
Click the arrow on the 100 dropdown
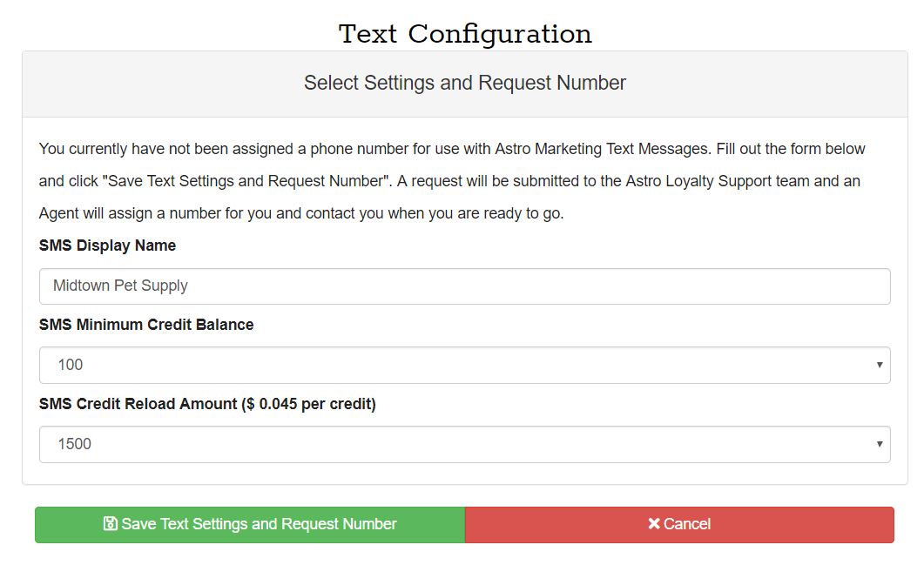point(880,365)
